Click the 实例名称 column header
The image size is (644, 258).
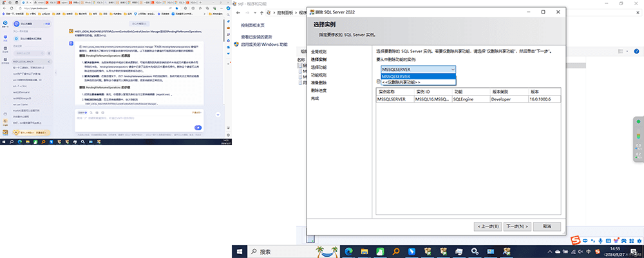[x=395, y=92]
